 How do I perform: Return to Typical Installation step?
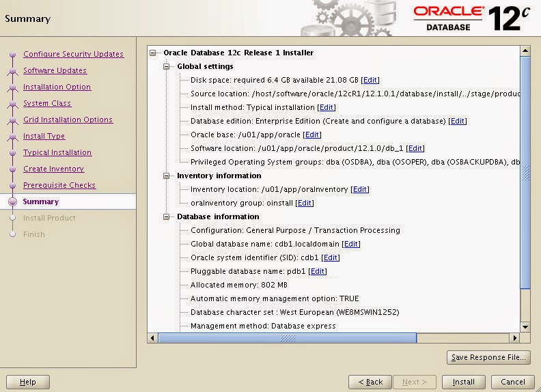coord(57,152)
